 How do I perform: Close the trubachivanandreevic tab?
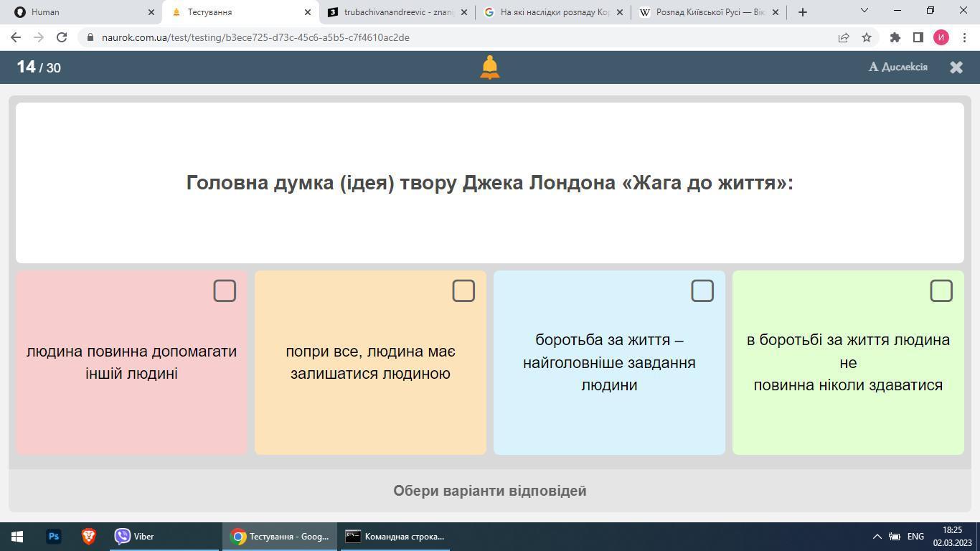coord(463,12)
